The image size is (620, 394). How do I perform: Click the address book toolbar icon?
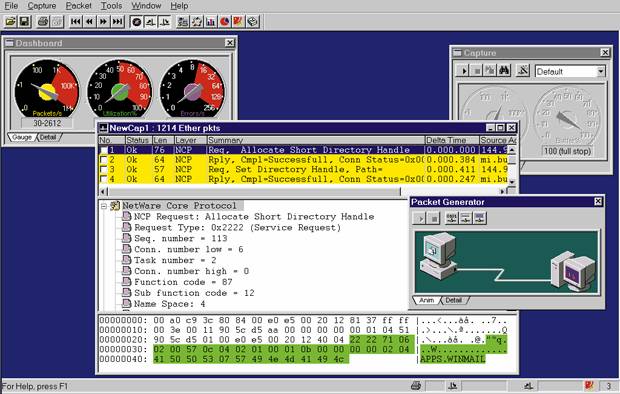252,21
